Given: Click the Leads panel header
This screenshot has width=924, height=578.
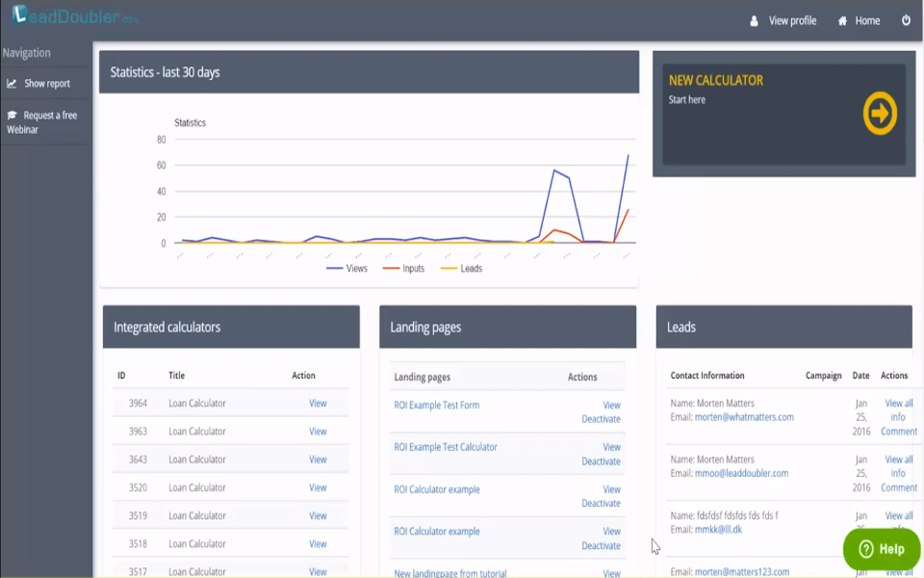Looking at the screenshot, I should point(783,327).
